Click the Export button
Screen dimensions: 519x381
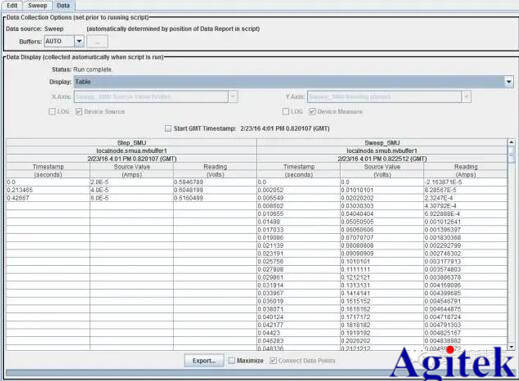coord(204,361)
